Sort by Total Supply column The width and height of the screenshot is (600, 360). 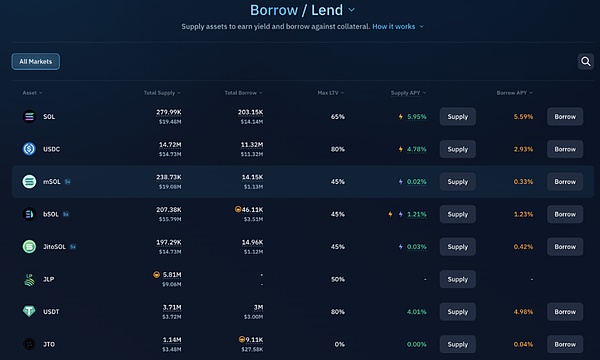point(162,93)
